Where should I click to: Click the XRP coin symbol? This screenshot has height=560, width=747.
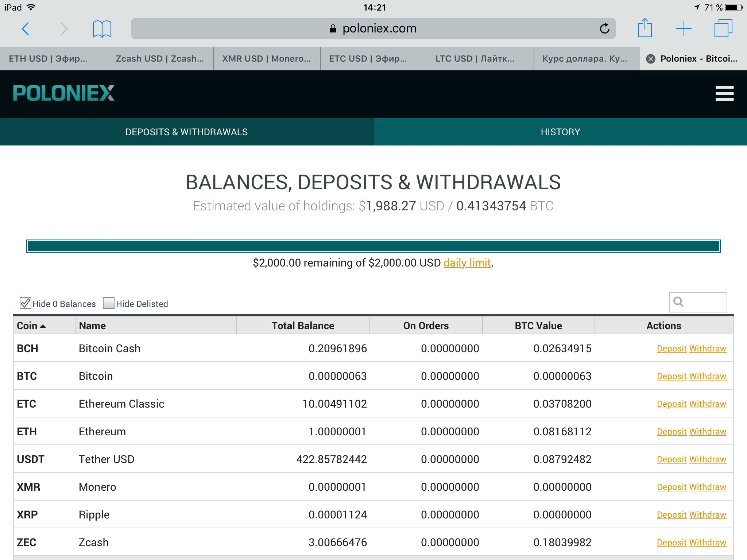click(x=27, y=515)
